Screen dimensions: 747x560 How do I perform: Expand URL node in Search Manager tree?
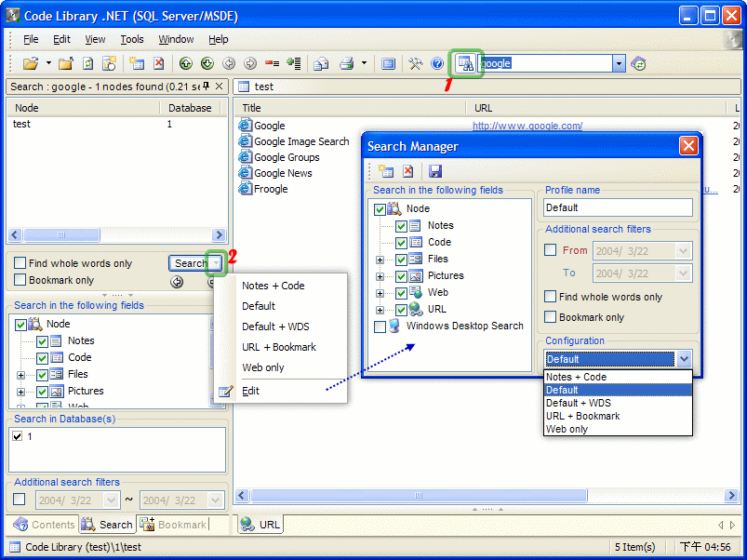pos(380,310)
